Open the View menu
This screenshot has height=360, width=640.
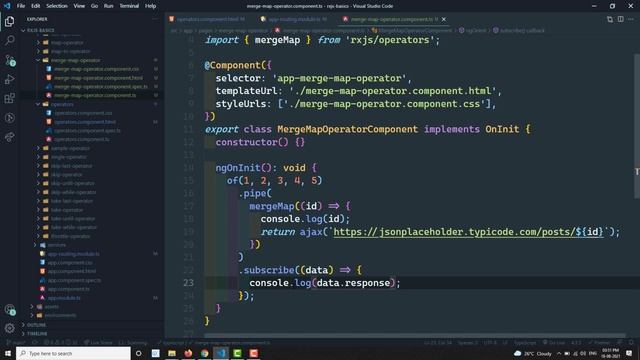(79, 6)
